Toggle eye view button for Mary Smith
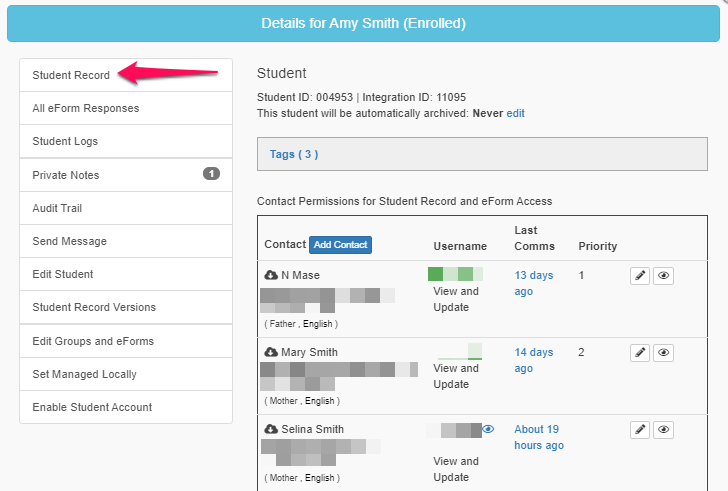 [663, 353]
